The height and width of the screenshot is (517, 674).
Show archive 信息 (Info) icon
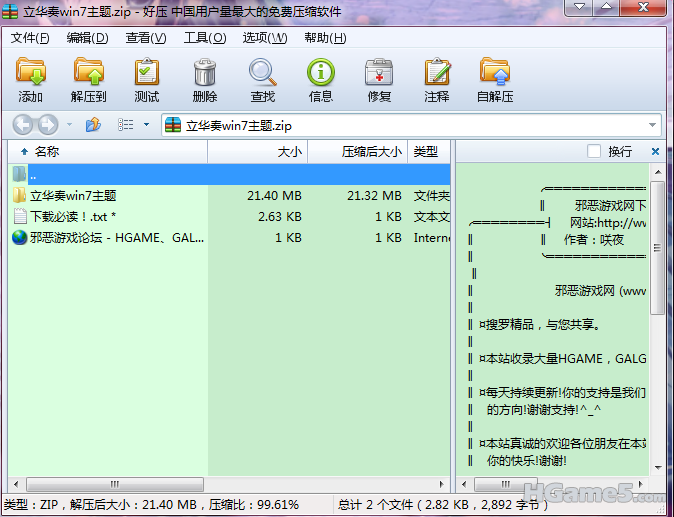coord(320,80)
